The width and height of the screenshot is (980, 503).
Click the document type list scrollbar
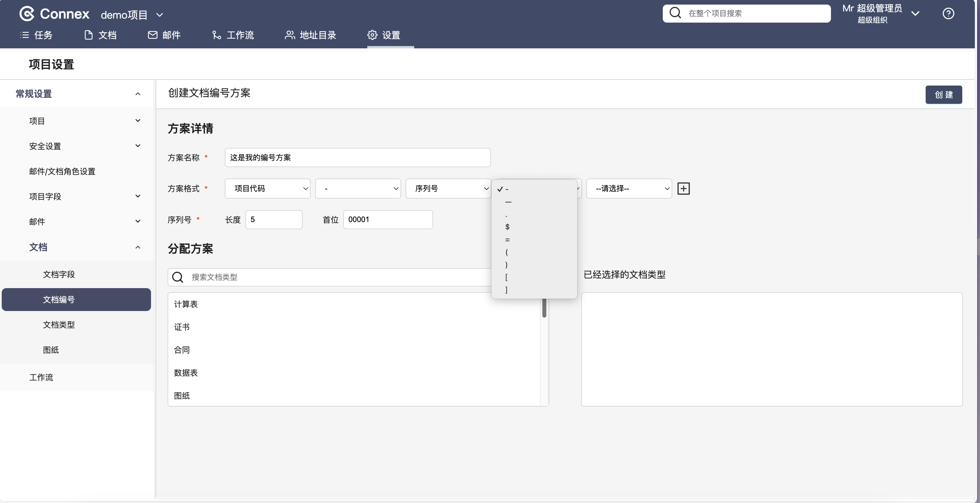[x=544, y=308]
